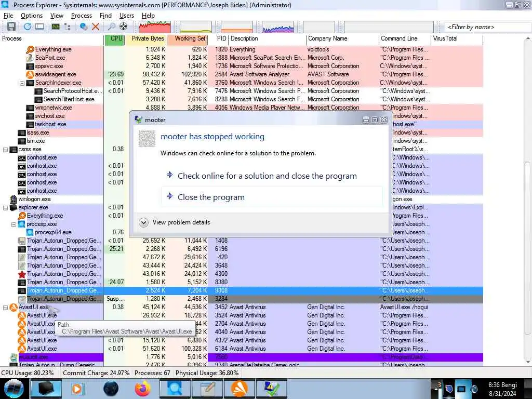Choose Check online for a solution and close
The image size is (532, 399).
(272, 176)
